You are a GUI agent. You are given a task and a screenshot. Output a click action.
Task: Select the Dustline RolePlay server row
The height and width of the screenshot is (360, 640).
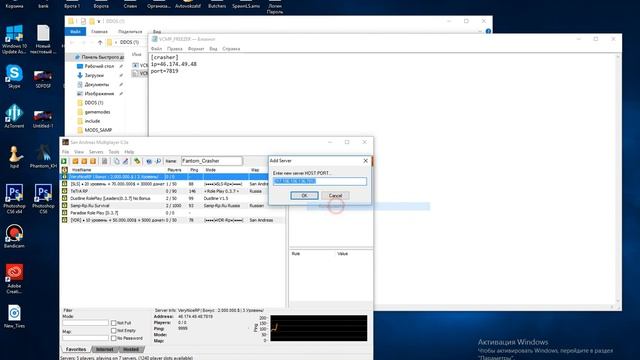[x=172, y=198]
